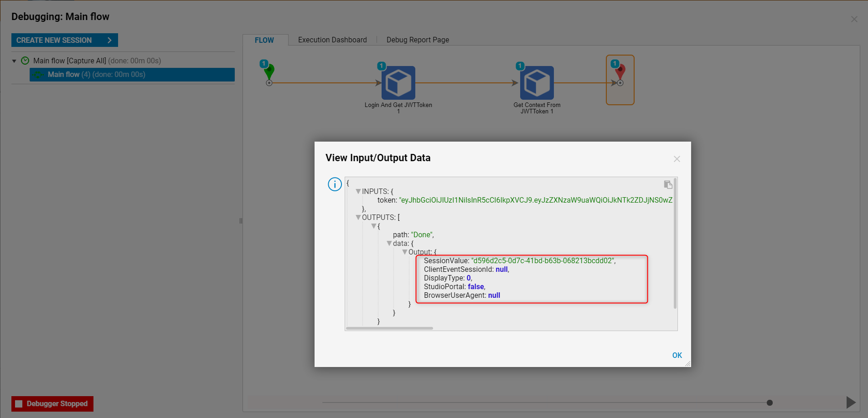This screenshot has height=418, width=868.
Task: Click the resize grip of the data dialog
Action: point(688,364)
